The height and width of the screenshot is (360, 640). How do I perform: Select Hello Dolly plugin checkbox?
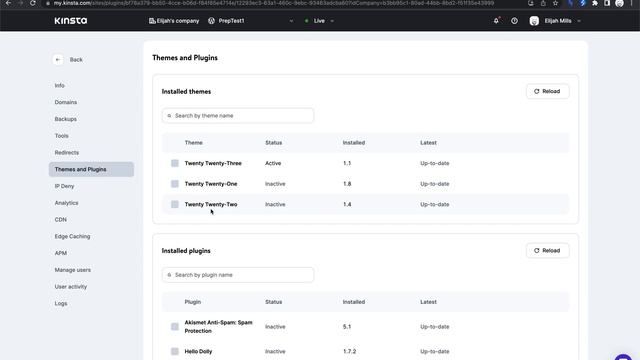click(x=175, y=351)
